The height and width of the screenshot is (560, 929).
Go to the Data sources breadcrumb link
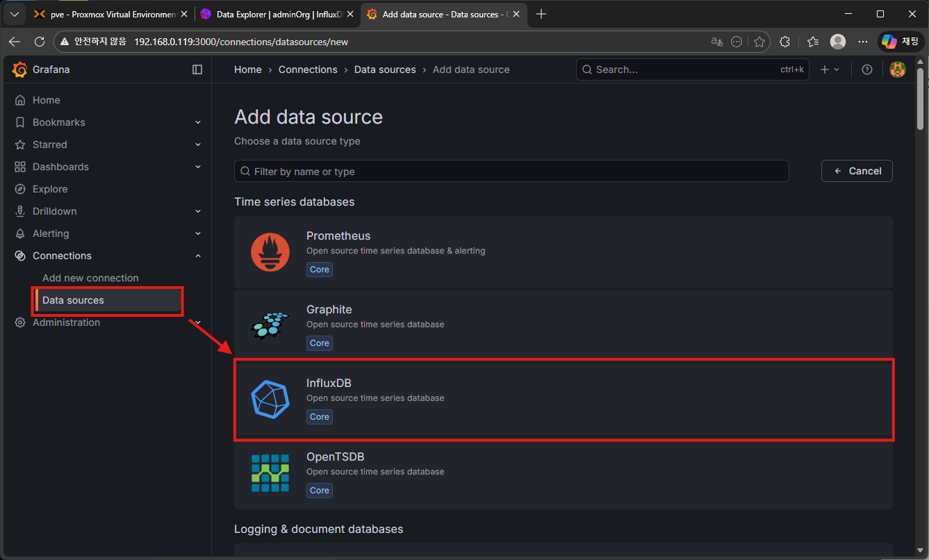pos(385,69)
